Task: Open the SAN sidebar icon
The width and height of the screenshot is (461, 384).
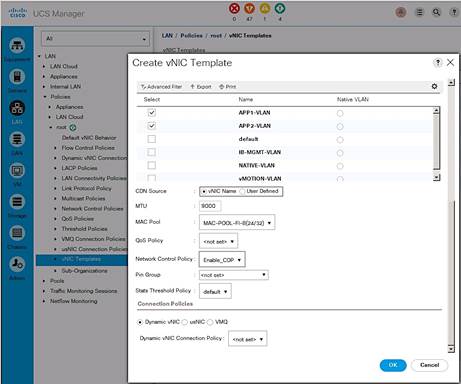Action: pos(17,139)
